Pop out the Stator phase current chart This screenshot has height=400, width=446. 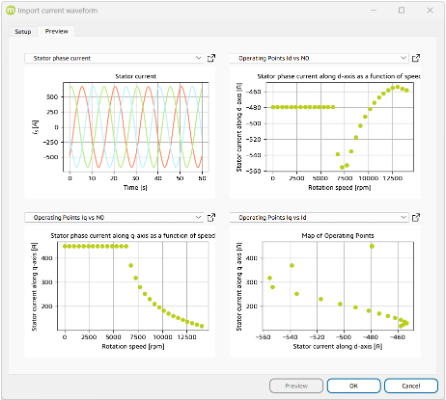point(211,58)
